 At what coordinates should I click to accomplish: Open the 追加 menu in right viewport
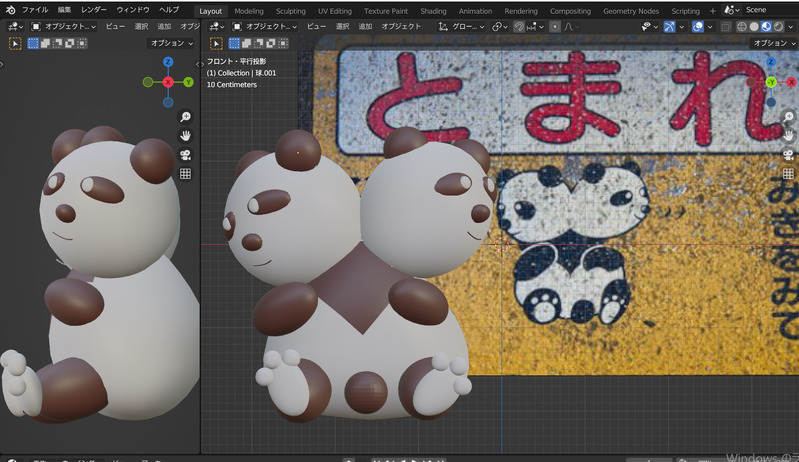tap(367, 27)
